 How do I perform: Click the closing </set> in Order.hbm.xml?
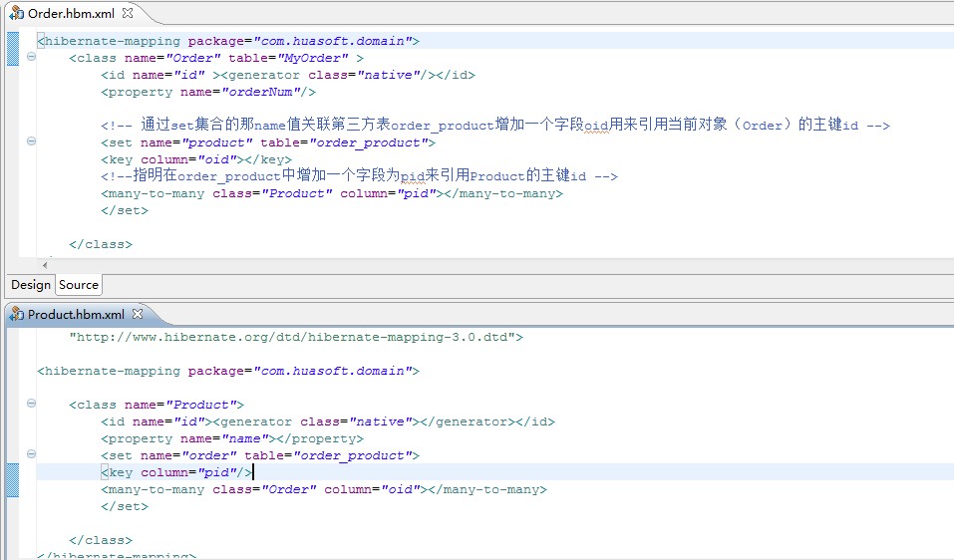125,211
